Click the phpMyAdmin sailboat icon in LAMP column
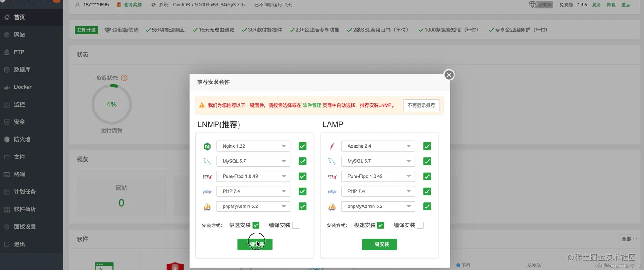Screen dimensions: 644x270 332,206
